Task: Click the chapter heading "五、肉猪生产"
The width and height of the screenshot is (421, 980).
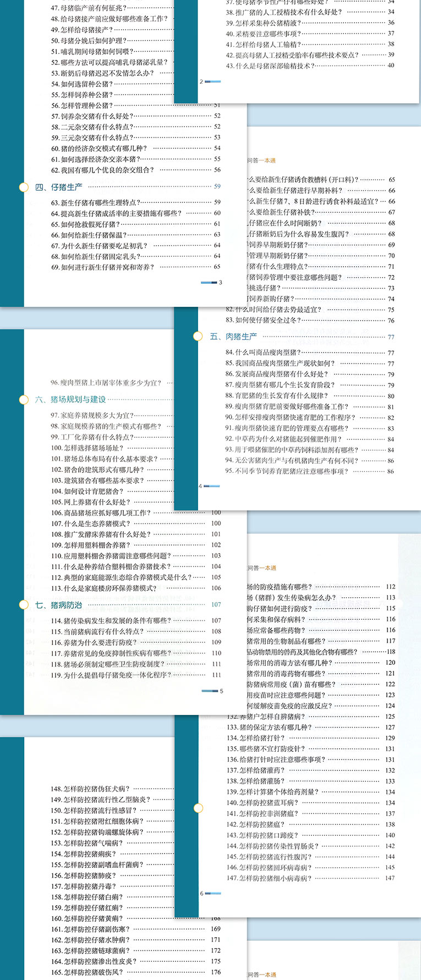Action: point(233,337)
